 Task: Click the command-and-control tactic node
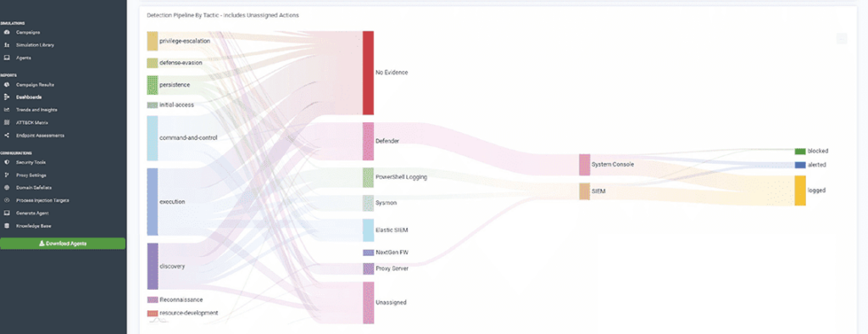coord(153,138)
